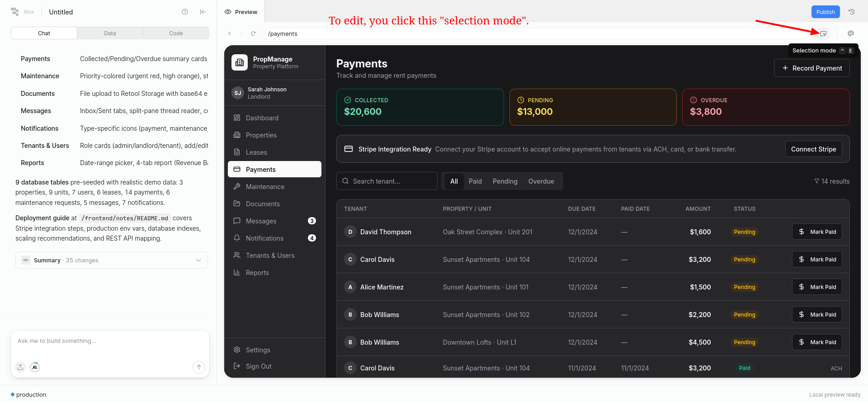Send the chat message with arrow button
The width and height of the screenshot is (868, 403).
point(199,367)
